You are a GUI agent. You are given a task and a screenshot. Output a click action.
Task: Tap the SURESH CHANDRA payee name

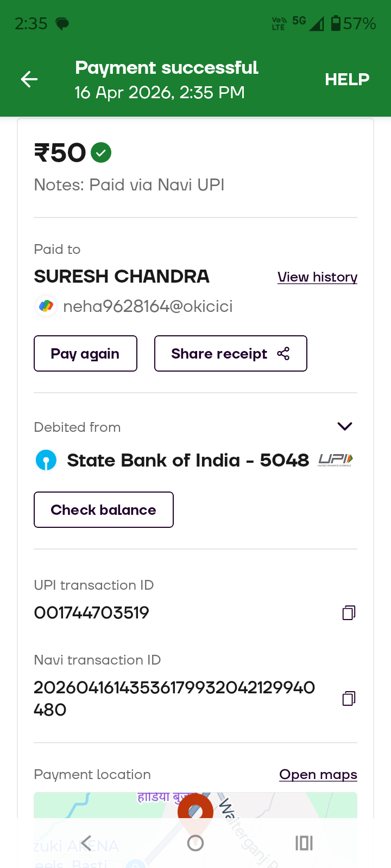[x=121, y=277]
